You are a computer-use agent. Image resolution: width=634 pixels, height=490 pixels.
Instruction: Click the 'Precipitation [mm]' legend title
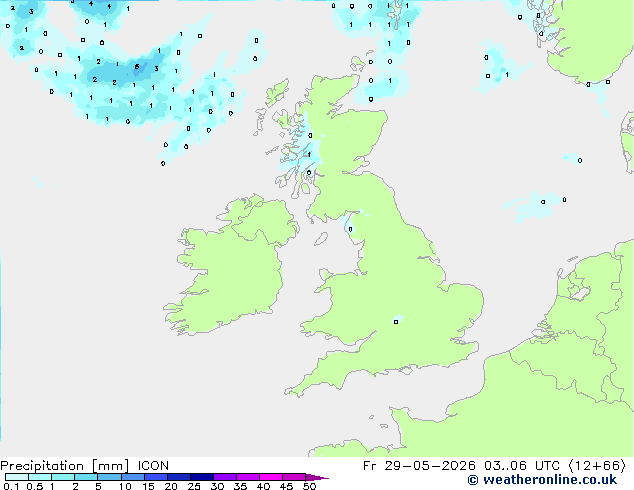pos(65,466)
